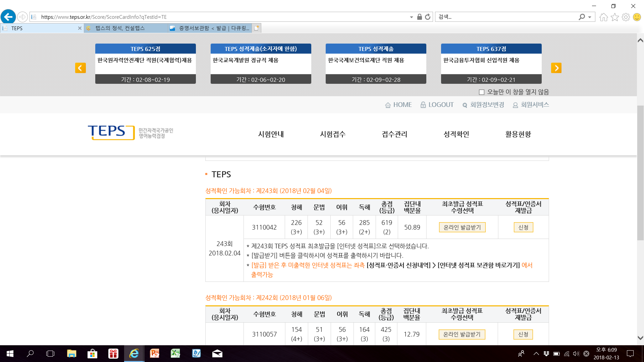
Task: Show hidden system tray icons chevron
Action: pyautogui.click(x=536, y=354)
